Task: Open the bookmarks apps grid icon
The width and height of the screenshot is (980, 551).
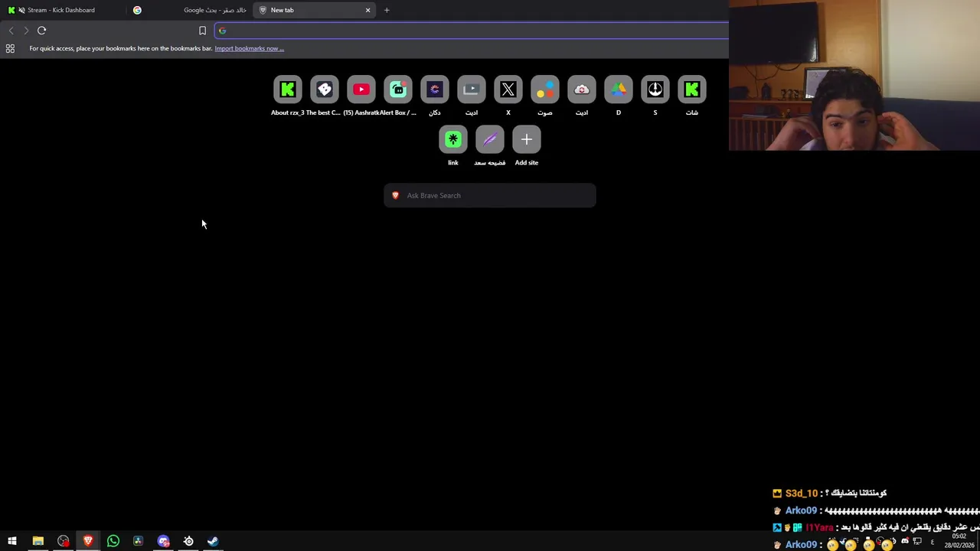Action: click(x=10, y=48)
